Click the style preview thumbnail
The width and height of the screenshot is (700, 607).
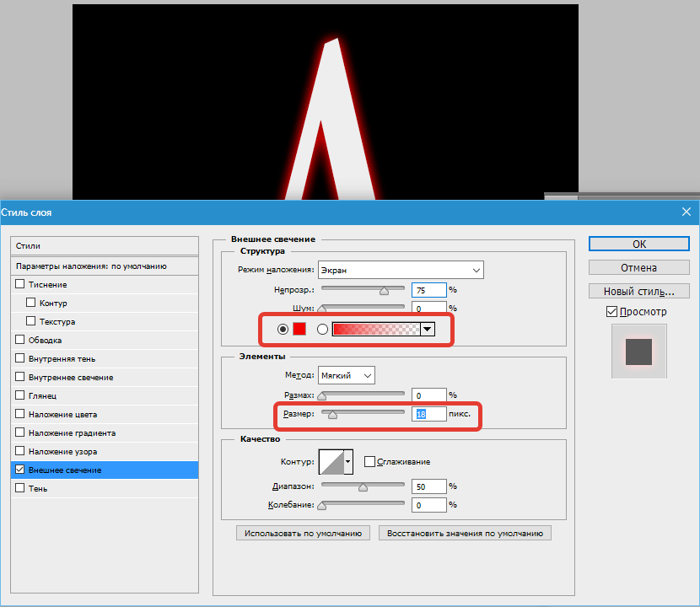click(639, 352)
